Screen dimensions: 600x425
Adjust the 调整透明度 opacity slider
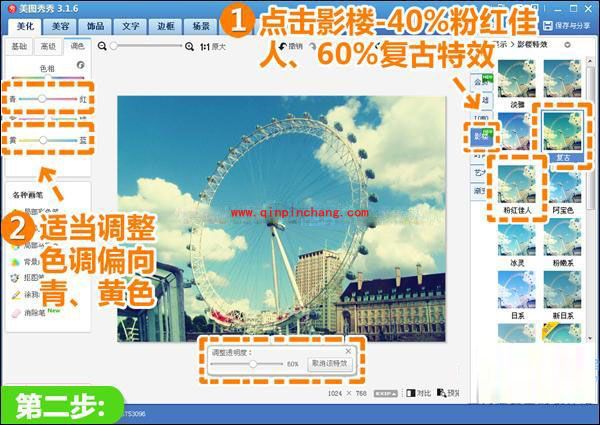tap(247, 364)
